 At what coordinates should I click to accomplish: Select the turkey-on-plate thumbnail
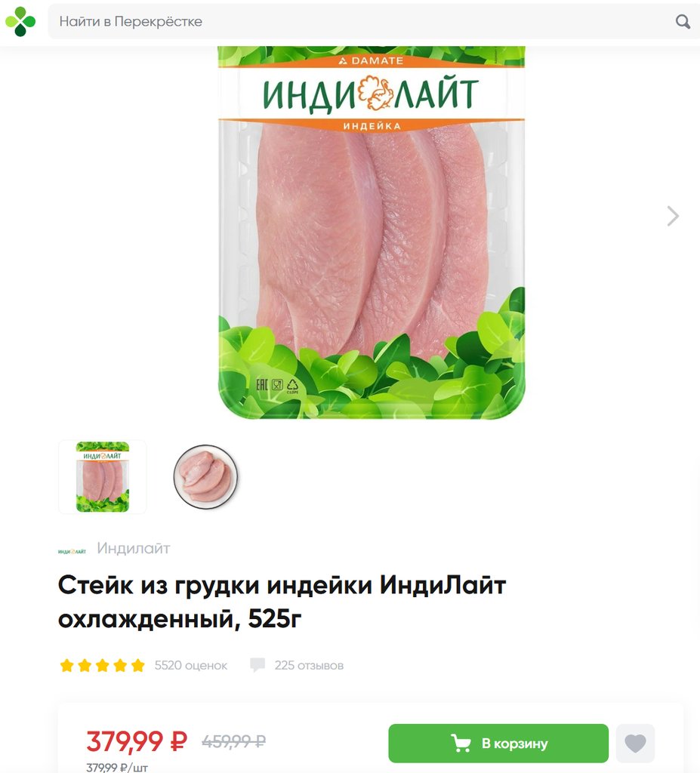pyautogui.click(x=205, y=477)
